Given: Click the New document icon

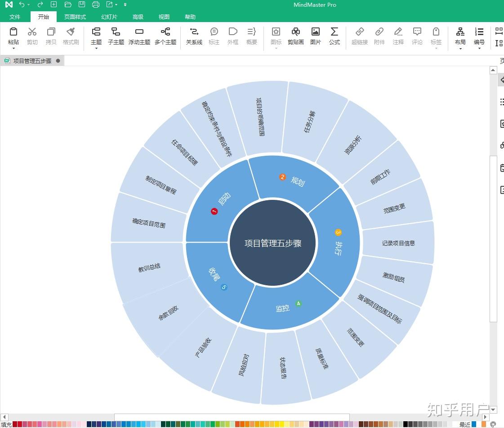Looking at the screenshot, I should point(54,5).
